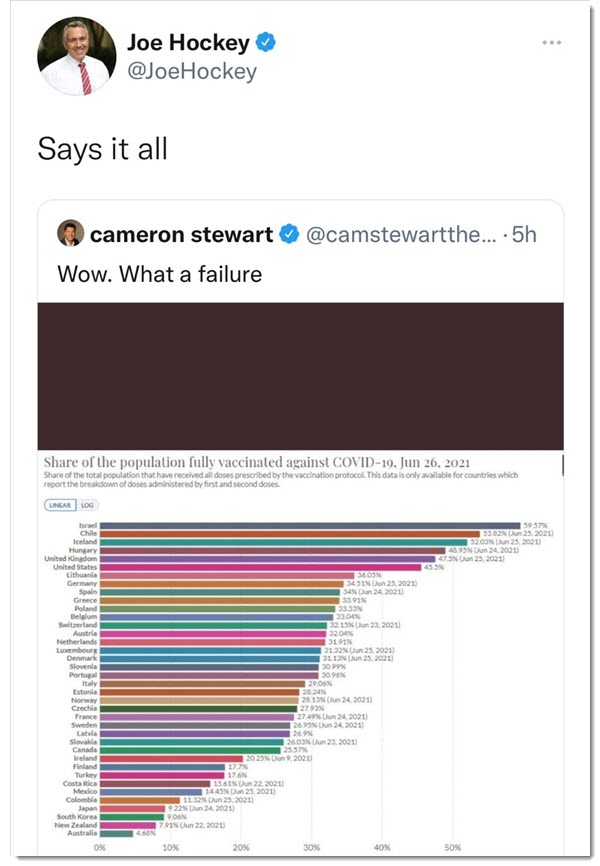Click cameron stewart's small avatar
This screenshot has width=600, height=866.
point(69,234)
